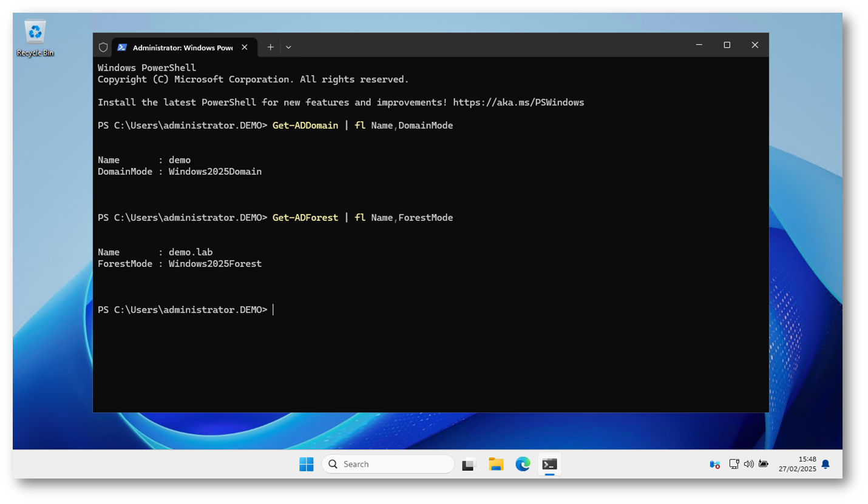Open the Recycle Bin desktop icon

35,38
